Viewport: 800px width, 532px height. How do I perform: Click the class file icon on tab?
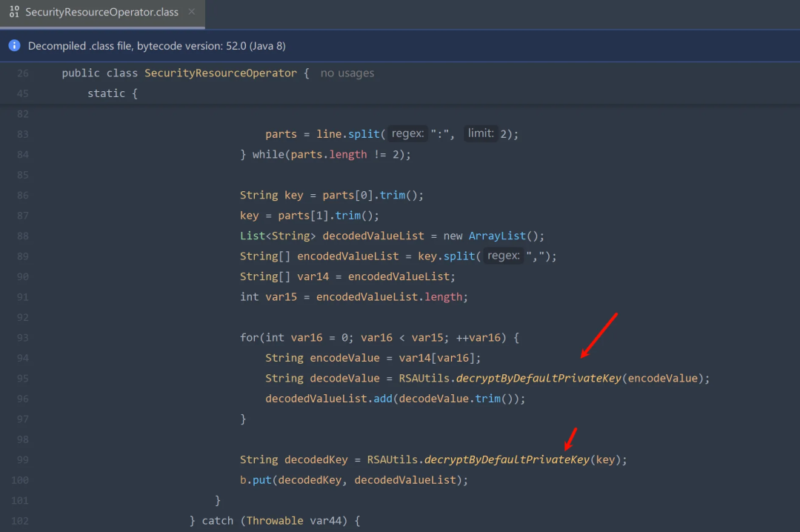pos(14,12)
